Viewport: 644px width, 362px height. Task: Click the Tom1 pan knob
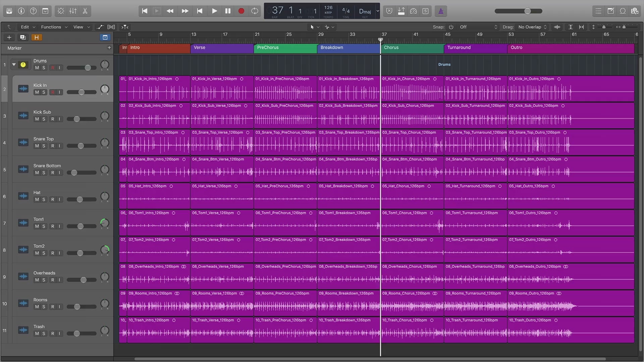click(x=105, y=223)
